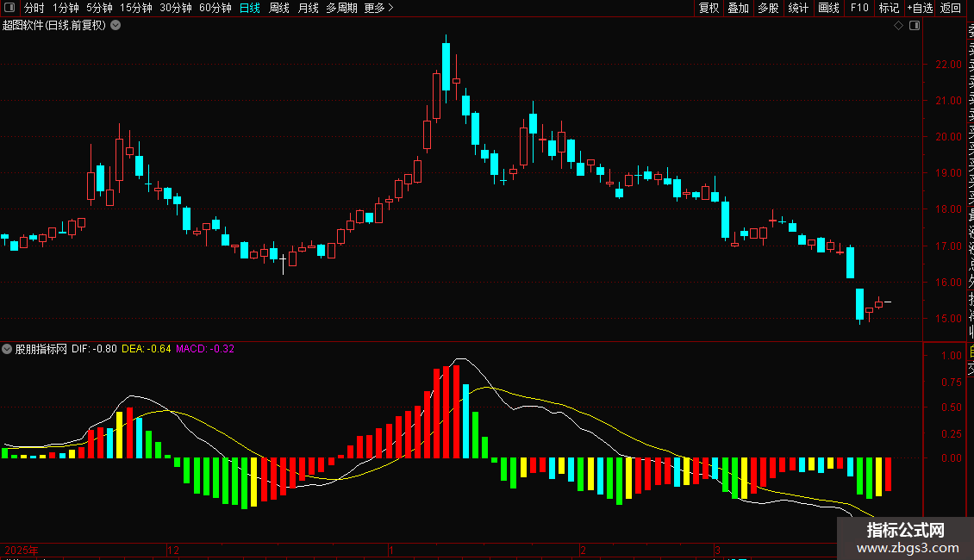Add stock with the +自选 button
974x560 pixels.
click(x=920, y=8)
